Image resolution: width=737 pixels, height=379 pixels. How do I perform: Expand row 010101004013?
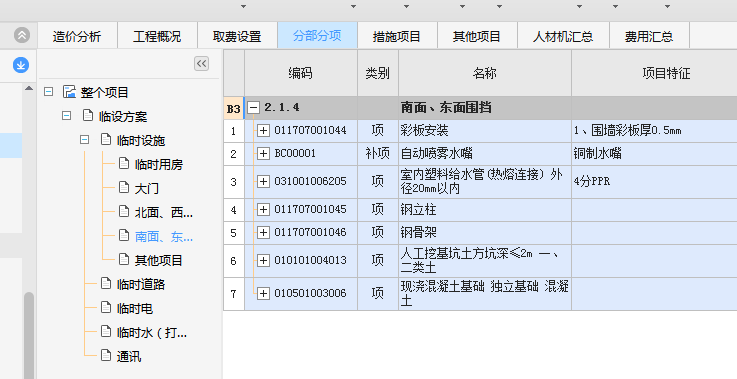pos(263,261)
